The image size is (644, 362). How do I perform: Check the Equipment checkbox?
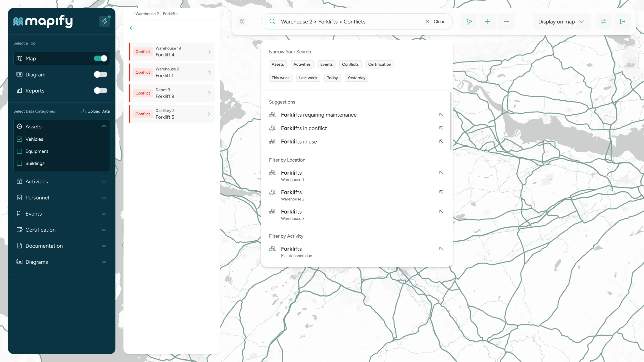pos(19,151)
